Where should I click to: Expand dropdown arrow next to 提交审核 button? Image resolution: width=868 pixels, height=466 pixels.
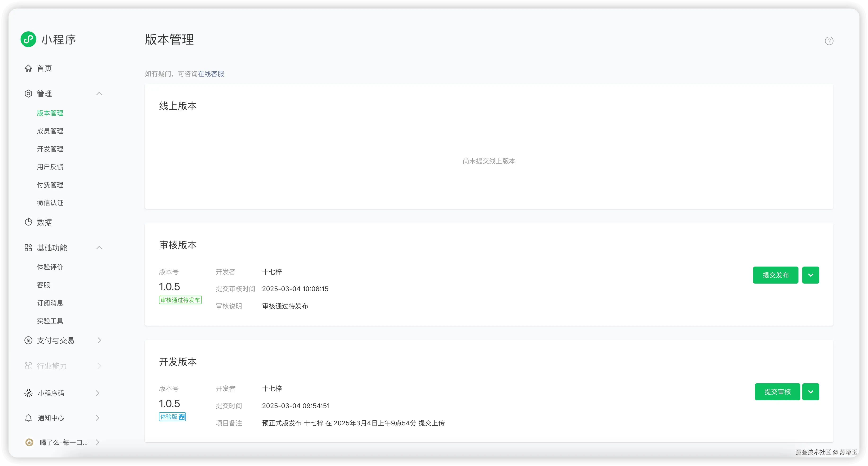coord(811,392)
